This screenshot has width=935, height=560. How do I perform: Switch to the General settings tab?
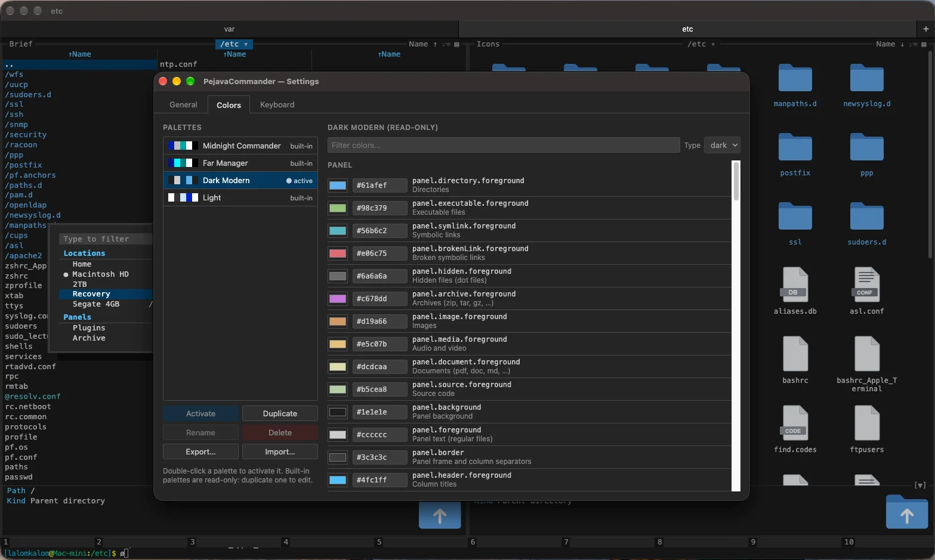pos(183,104)
